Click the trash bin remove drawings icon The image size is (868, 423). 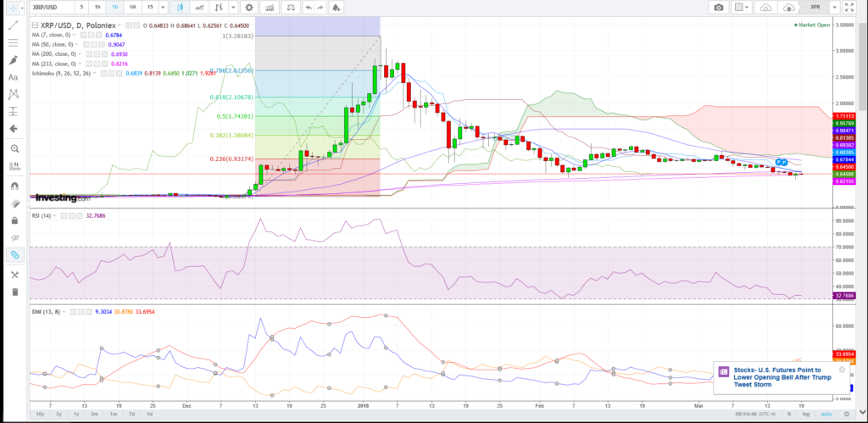click(x=14, y=292)
